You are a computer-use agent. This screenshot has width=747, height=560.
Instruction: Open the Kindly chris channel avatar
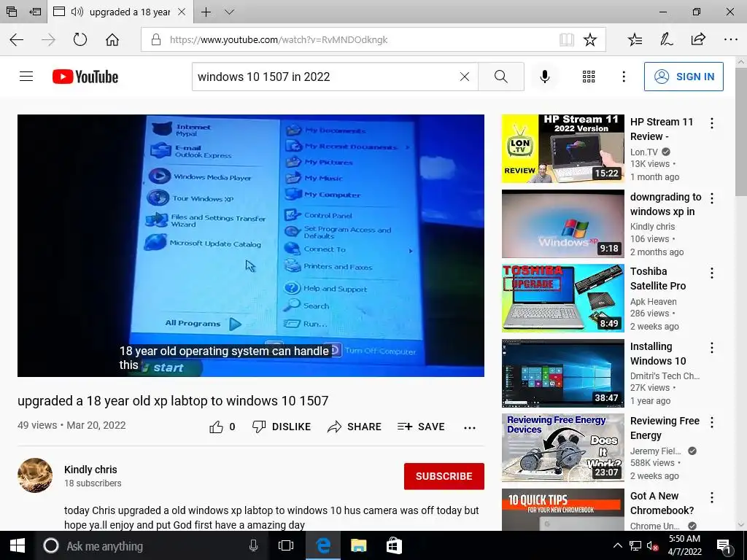coord(35,475)
